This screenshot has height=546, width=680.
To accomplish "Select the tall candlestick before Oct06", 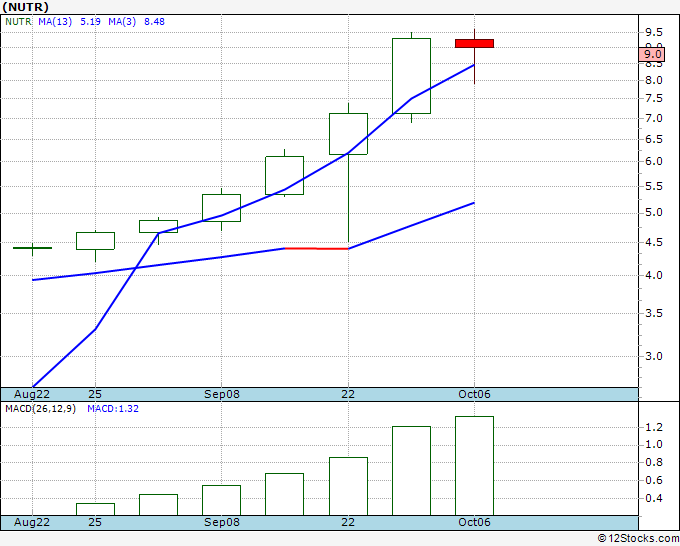I will pyautogui.click(x=412, y=76).
